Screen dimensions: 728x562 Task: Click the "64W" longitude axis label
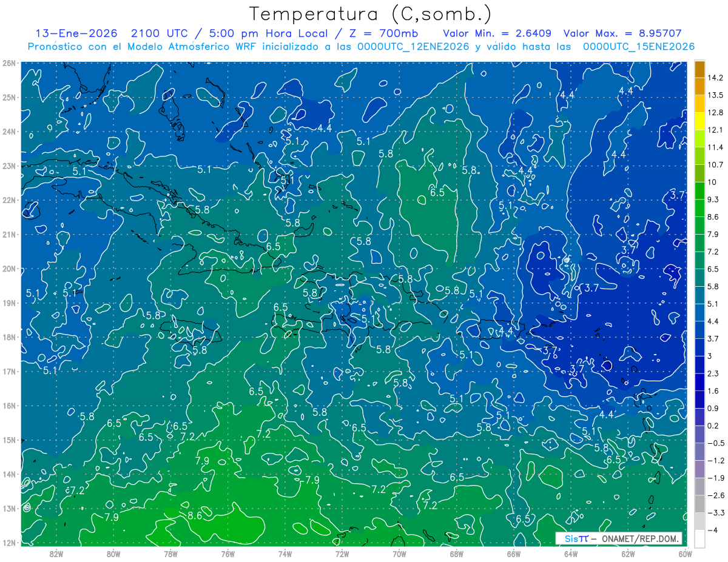[x=571, y=554]
